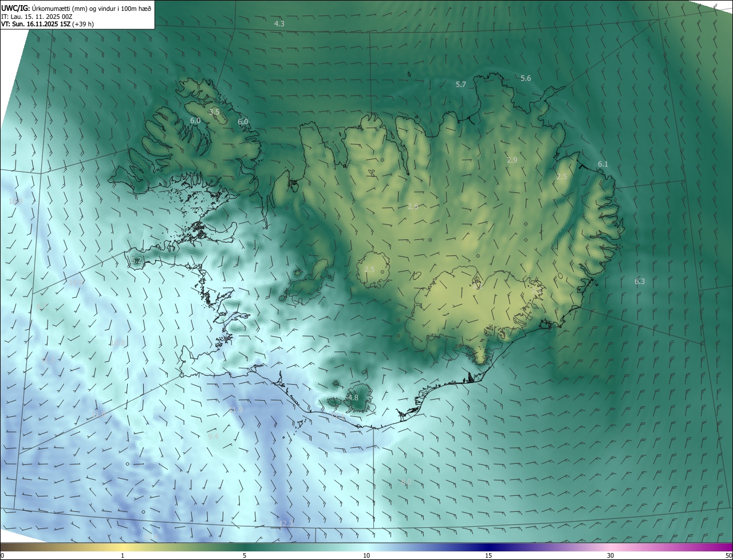Click the 9.4 value label over sea

click(213, 436)
